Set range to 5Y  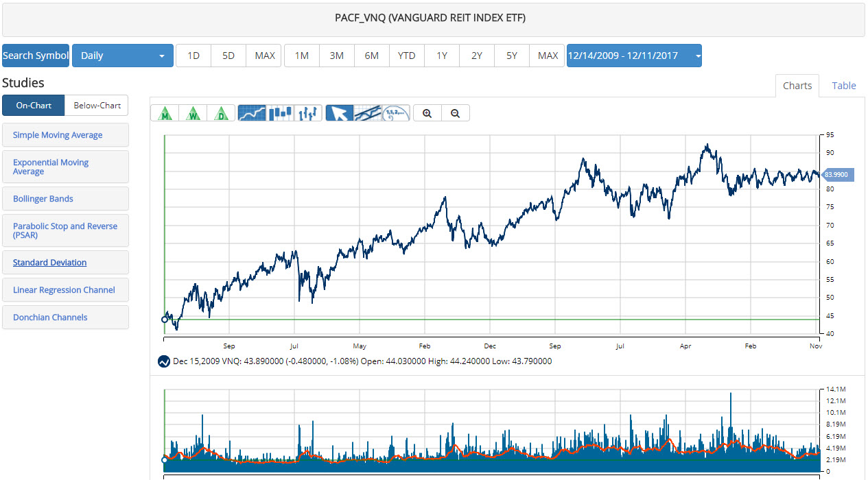pyautogui.click(x=512, y=56)
